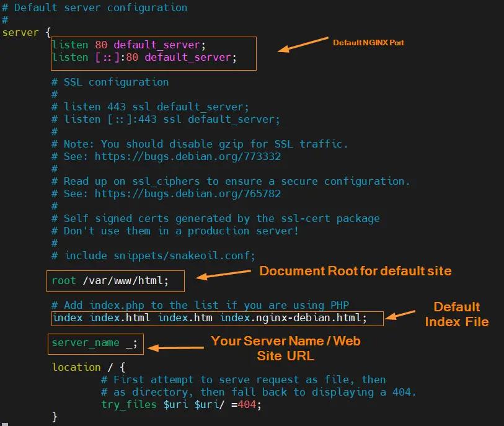Viewport: 504px width, 426px height.
Task: Click the '# Add index.php to the list' comment
Action: pos(200,305)
